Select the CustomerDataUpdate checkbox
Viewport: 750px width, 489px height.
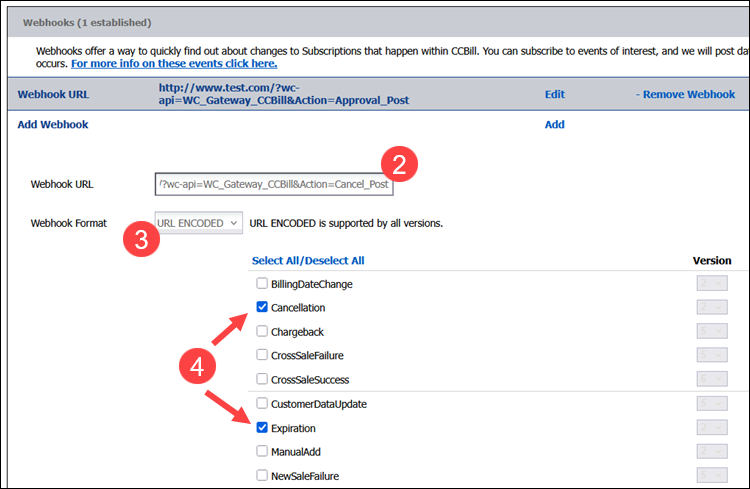pyautogui.click(x=262, y=403)
